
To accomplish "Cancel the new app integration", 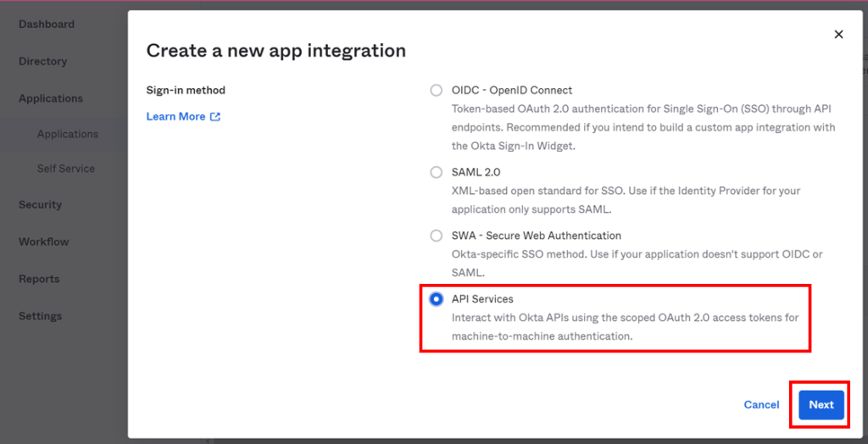I will click(761, 405).
